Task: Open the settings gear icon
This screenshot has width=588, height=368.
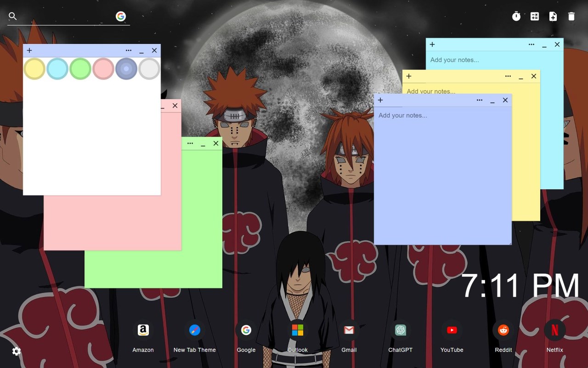Action: pos(17,351)
